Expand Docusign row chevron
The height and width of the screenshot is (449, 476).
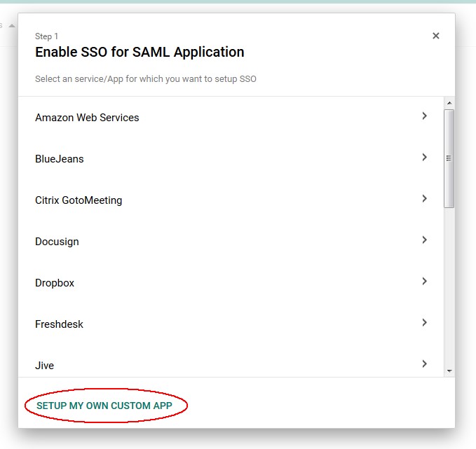point(424,240)
